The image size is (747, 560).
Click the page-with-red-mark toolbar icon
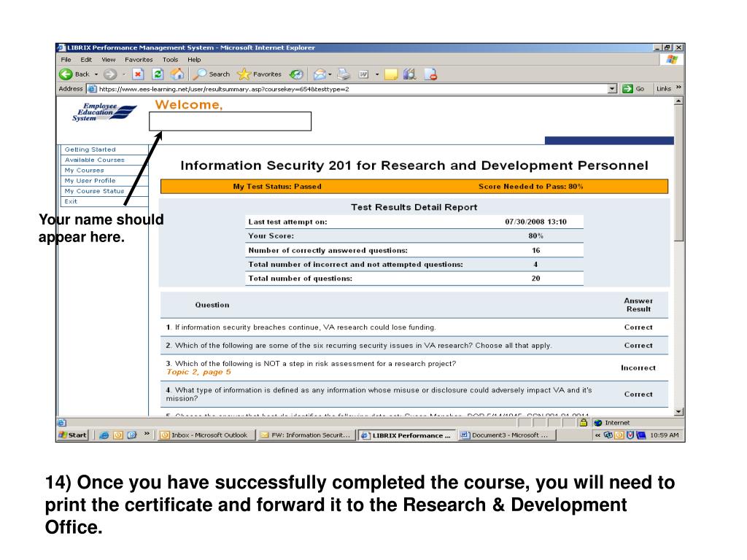tap(430, 74)
